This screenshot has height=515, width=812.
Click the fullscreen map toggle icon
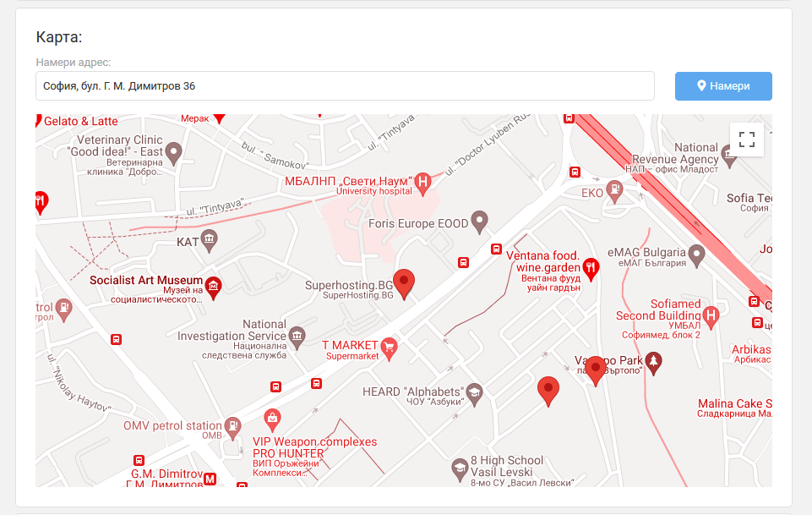(746, 140)
